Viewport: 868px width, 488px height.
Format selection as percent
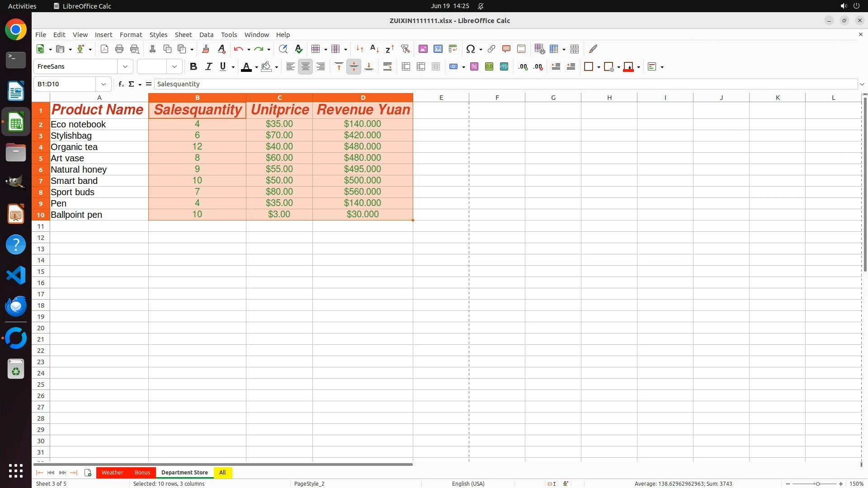(474, 67)
